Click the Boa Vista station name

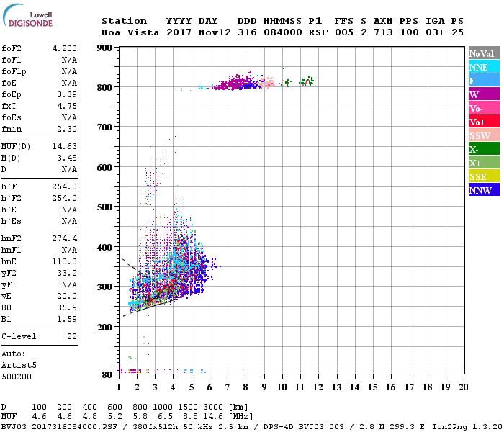point(130,32)
